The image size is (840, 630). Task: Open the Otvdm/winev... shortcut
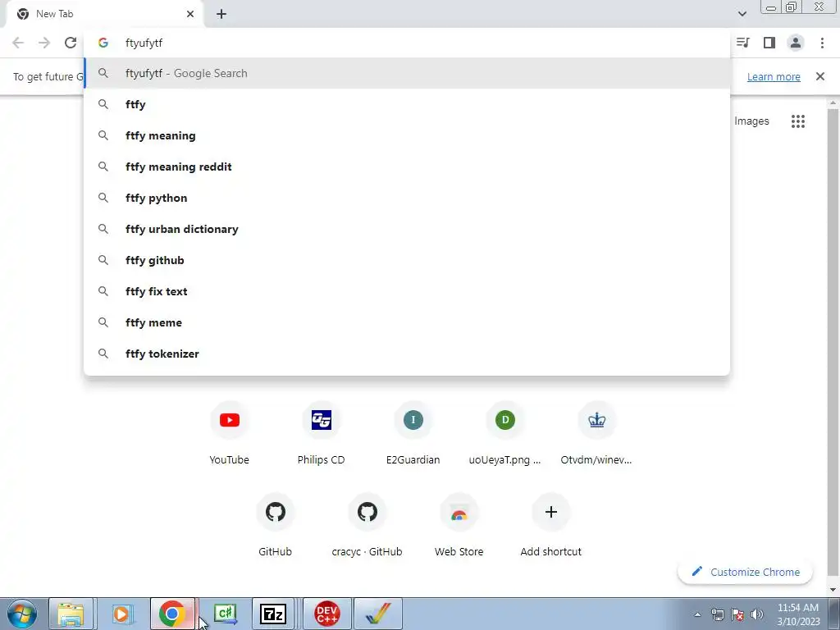(x=596, y=434)
